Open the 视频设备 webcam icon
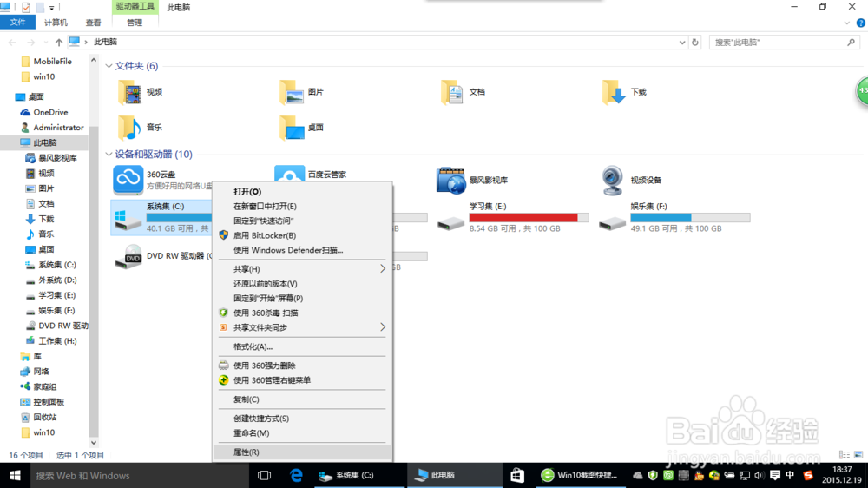The width and height of the screenshot is (868, 488). click(x=612, y=180)
